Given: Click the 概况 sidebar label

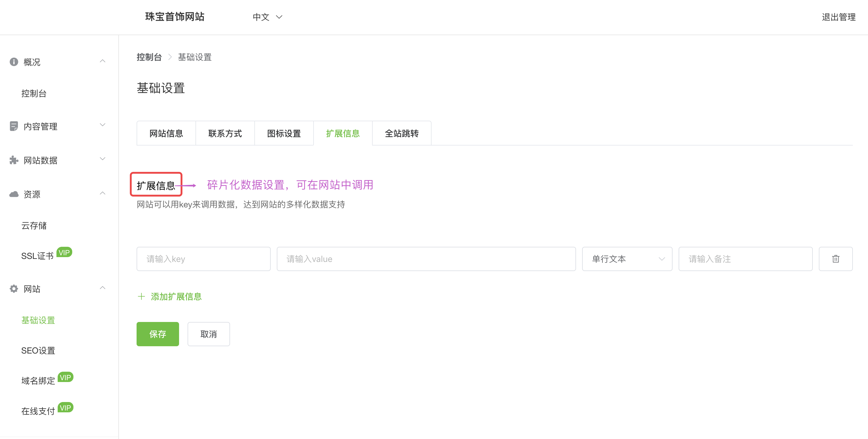Looking at the screenshot, I should pos(32,62).
